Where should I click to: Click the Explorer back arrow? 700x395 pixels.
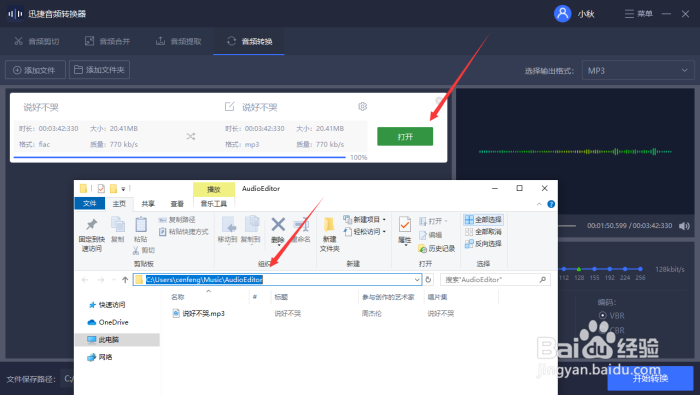[85, 280]
